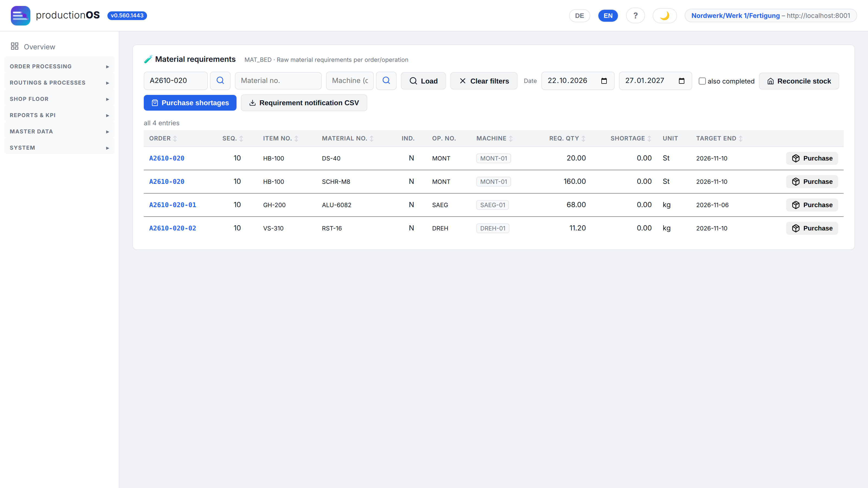Click the machine search magnifier icon
868x488 pixels.
coord(386,81)
